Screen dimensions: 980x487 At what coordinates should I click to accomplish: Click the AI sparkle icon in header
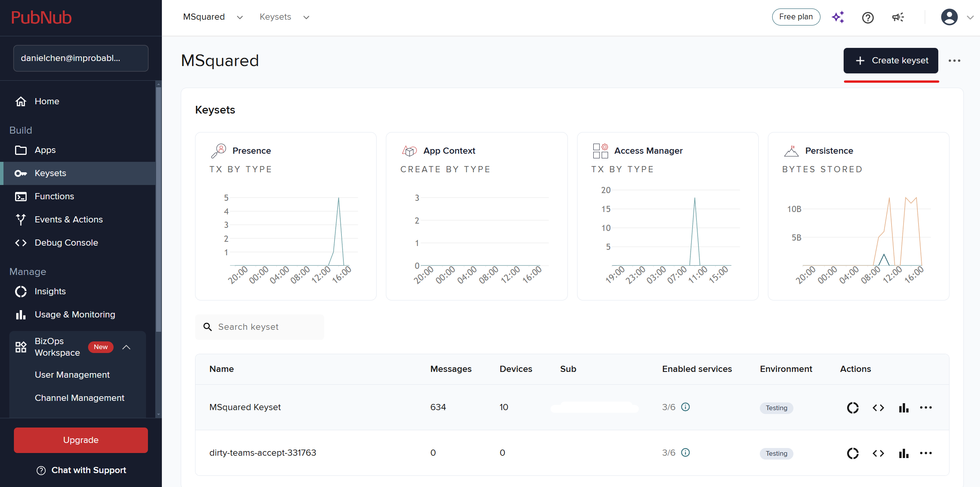pyautogui.click(x=838, y=17)
